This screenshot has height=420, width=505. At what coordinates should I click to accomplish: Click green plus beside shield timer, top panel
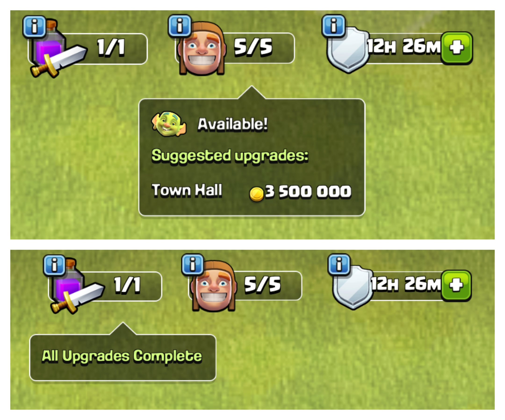tap(457, 48)
